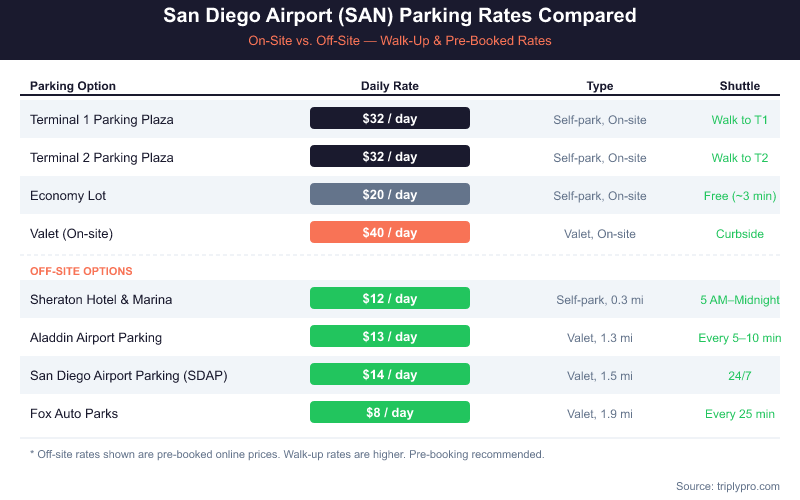Click the Walk to T1 shuttle text
Screen dimensions: 800x500
click(740, 120)
